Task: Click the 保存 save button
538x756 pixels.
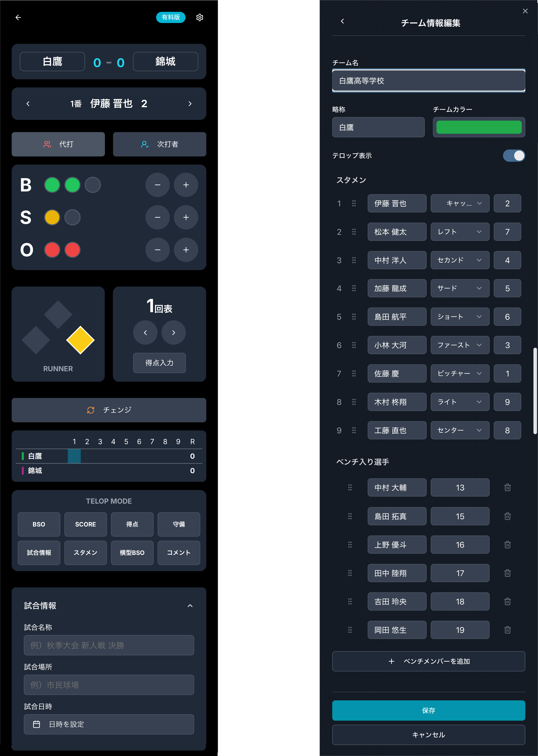Action: click(428, 710)
